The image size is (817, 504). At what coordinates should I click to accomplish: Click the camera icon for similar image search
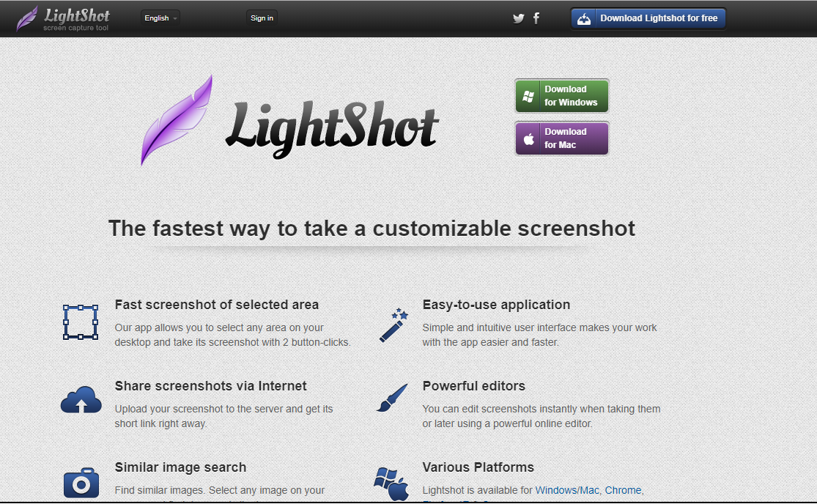click(x=81, y=483)
